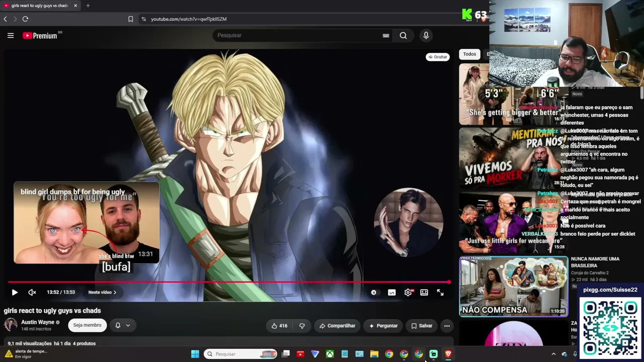This screenshot has width=644, height=362.
Task: Open the more actions ellipsis menu
Action: pyautogui.click(x=447, y=326)
